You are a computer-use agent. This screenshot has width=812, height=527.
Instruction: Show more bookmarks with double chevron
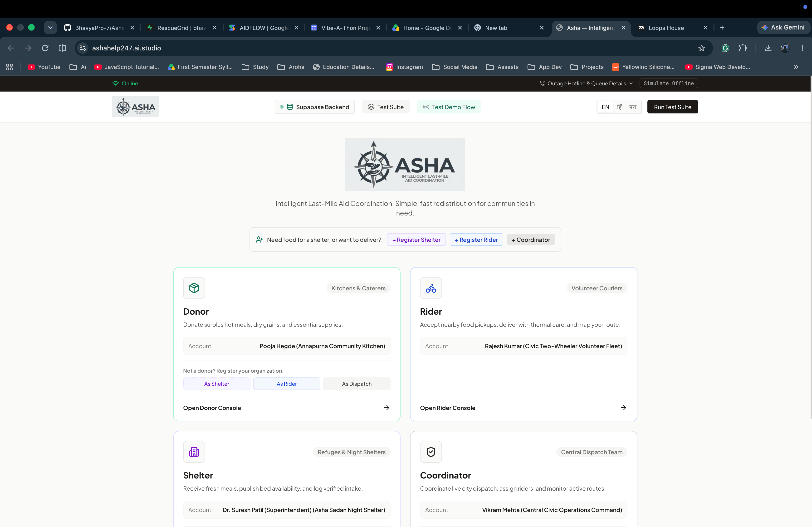tap(796, 67)
